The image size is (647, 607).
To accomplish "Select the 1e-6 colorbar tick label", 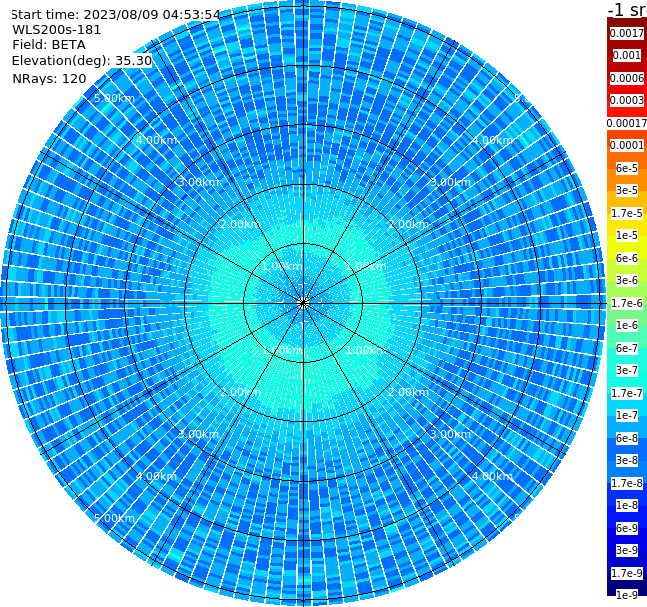I will [627, 325].
